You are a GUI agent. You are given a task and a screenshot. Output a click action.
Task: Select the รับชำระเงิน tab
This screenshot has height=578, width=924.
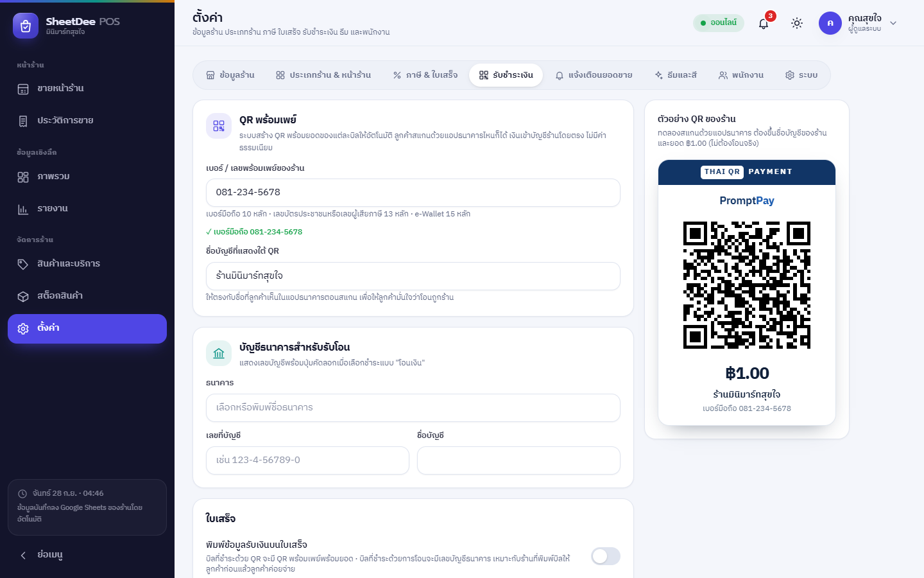[x=506, y=75]
